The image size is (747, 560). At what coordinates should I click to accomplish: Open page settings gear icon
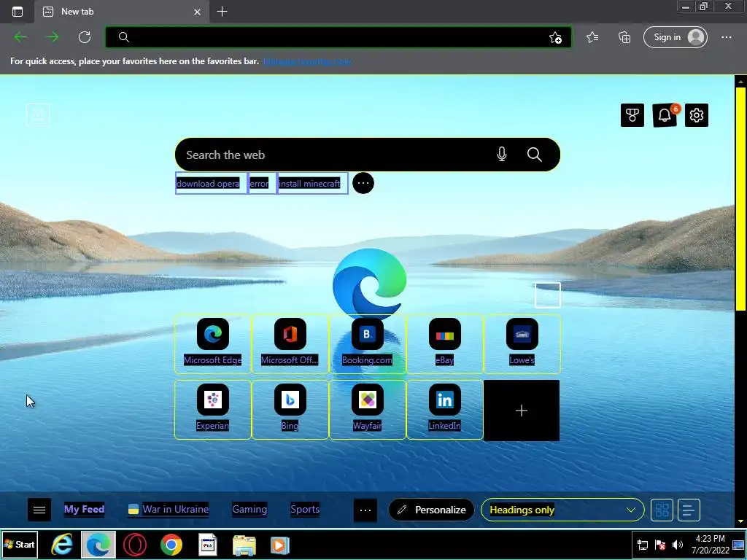click(697, 115)
